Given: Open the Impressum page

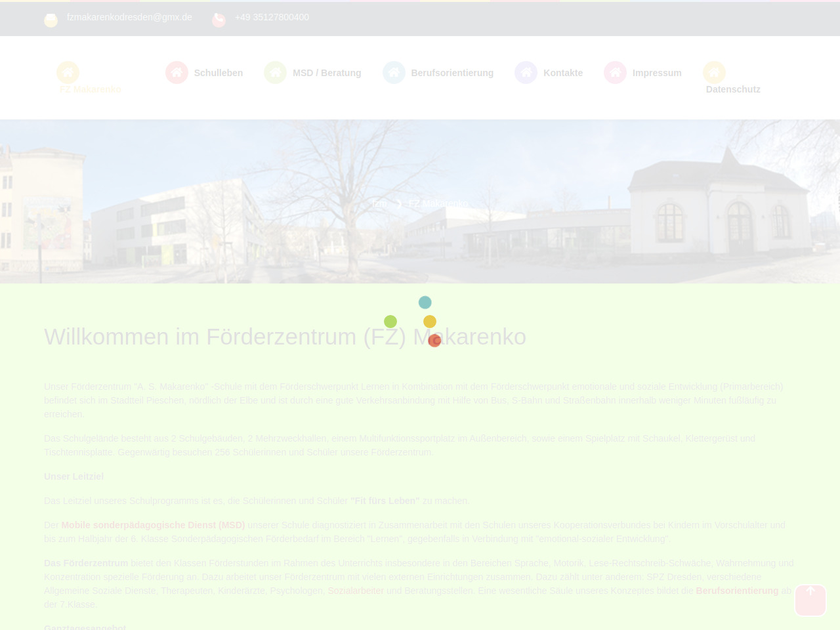Looking at the screenshot, I should [x=656, y=73].
